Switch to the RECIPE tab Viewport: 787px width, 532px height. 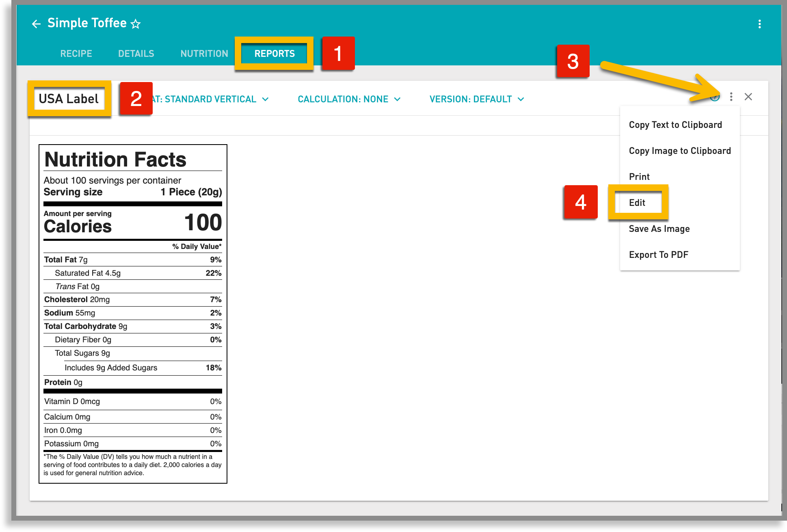coord(76,53)
